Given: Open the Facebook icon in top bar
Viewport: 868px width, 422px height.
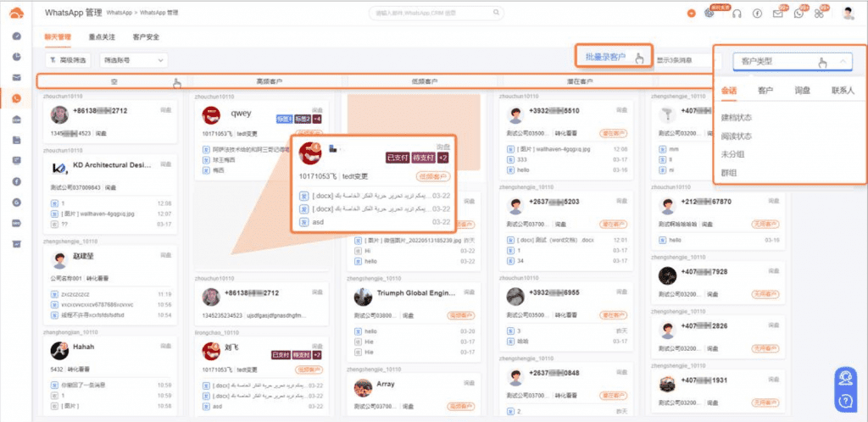Looking at the screenshot, I should 756,13.
